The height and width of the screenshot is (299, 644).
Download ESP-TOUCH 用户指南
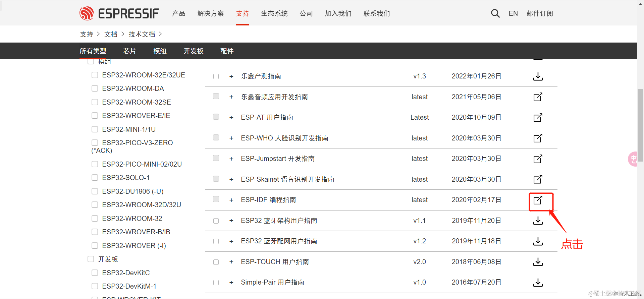pyautogui.click(x=538, y=262)
